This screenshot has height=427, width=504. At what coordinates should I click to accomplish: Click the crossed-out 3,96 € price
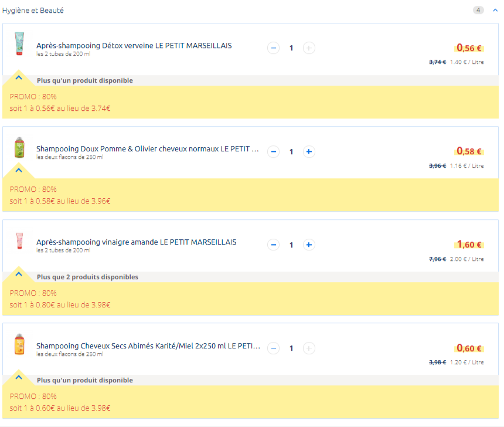click(x=437, y=166)
